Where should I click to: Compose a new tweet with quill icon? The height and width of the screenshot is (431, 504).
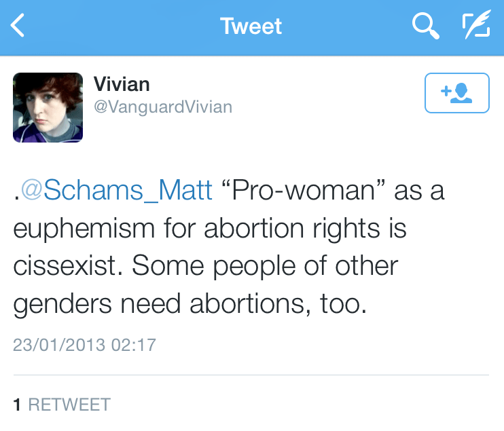pos(475,26)
